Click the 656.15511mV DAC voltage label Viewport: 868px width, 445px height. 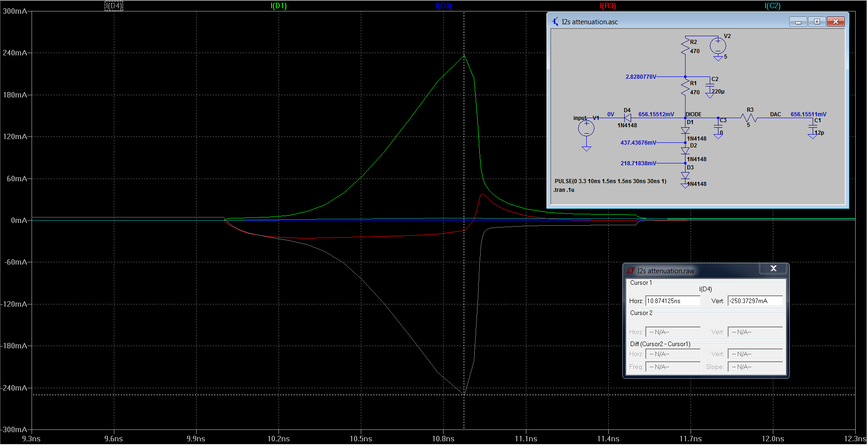tap(809, 114)
